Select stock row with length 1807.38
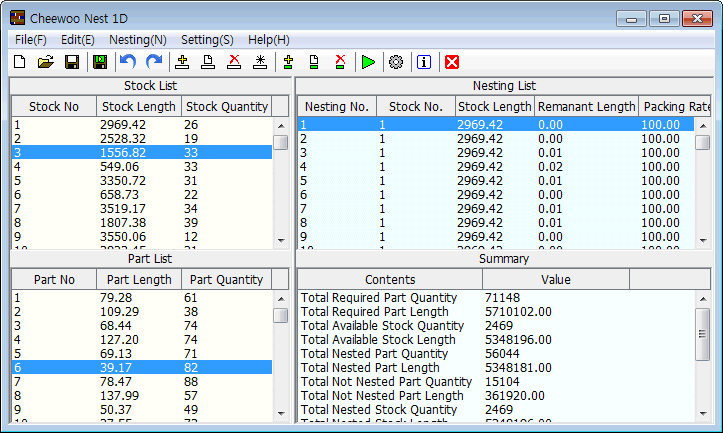This screenshot has width=723, height=433. tap(142, 222)
